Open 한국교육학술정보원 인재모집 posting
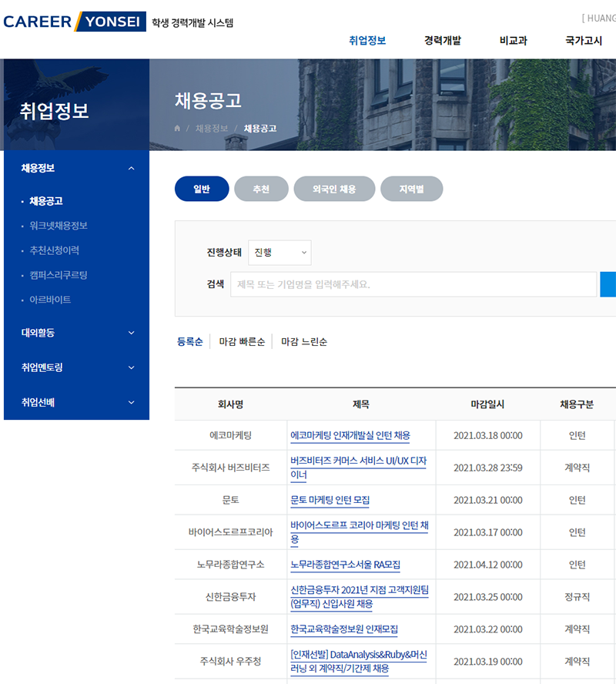This screenshot has width=616, height=684. pyautogui.click(x=344, y=629)
